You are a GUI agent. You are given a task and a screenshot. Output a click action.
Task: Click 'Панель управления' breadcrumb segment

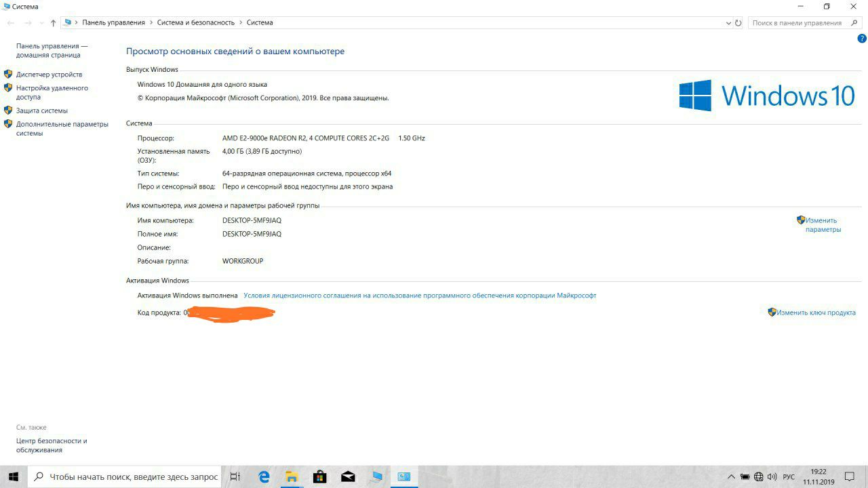[x=114, y=22]
